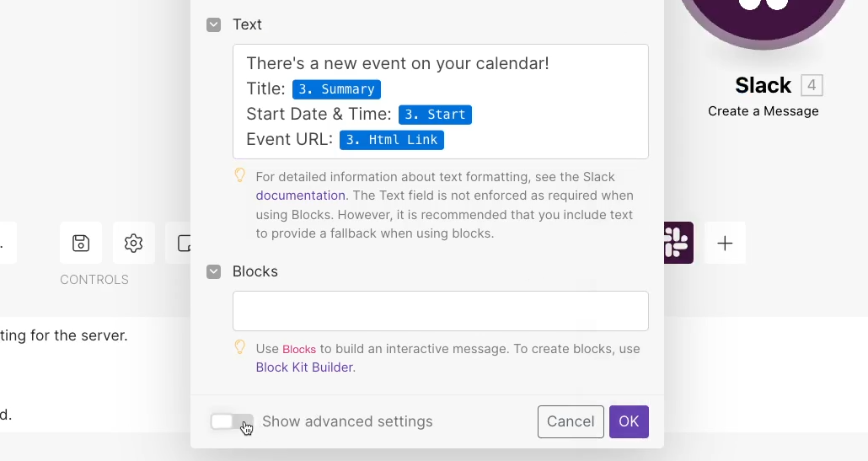Toggle the Blocks field map checkbox
868x461 pixels.
214,271
